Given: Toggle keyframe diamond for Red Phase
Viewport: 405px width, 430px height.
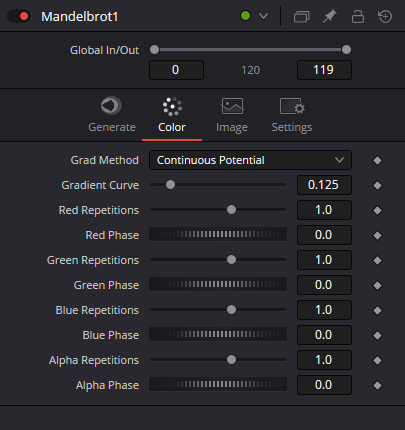Looking at the screenshot, I should pyautogui.click(x=377, y=235).
